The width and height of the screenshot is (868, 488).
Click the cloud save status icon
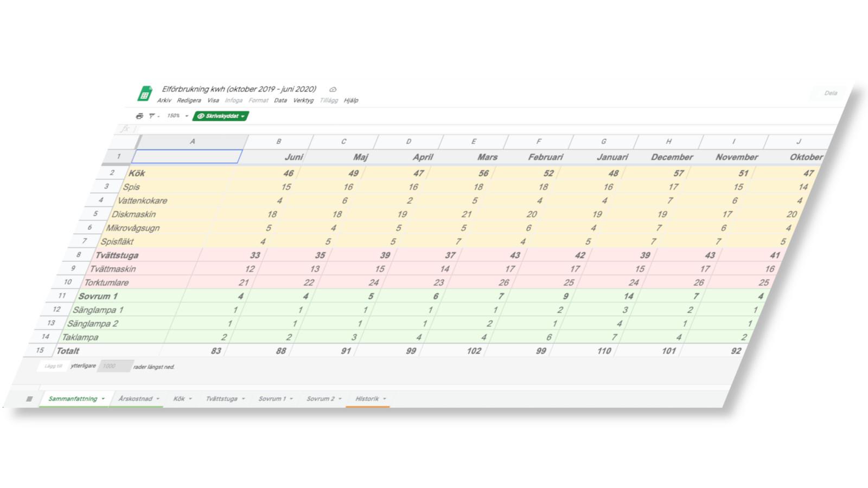(333, 89)
